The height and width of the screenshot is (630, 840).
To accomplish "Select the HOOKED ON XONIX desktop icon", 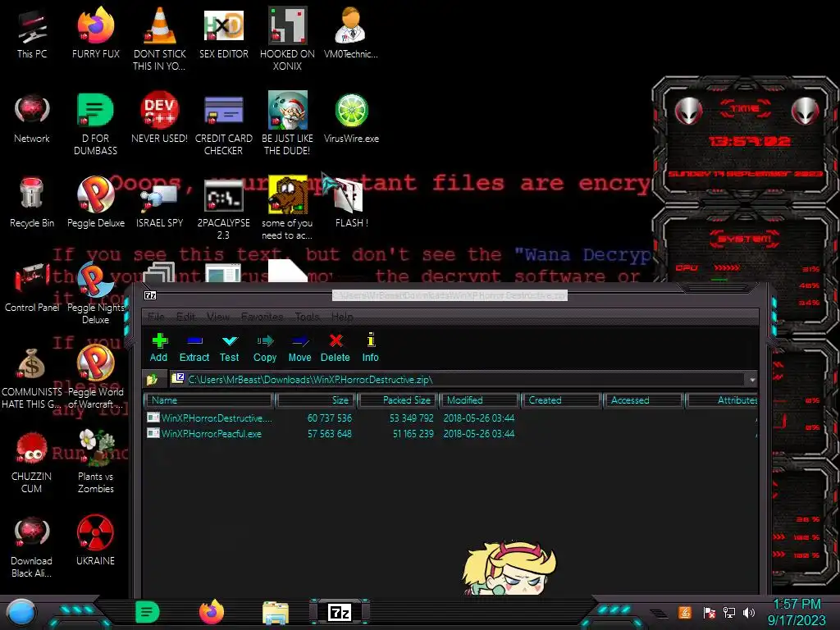I will [288, 39].
